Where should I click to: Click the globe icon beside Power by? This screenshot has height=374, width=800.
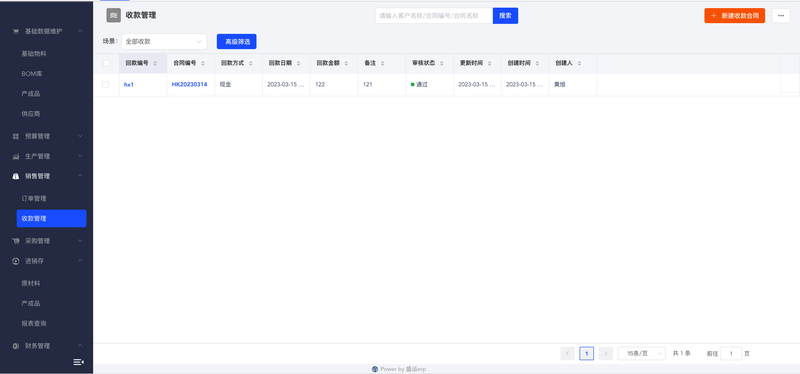(x=375, y=369)
